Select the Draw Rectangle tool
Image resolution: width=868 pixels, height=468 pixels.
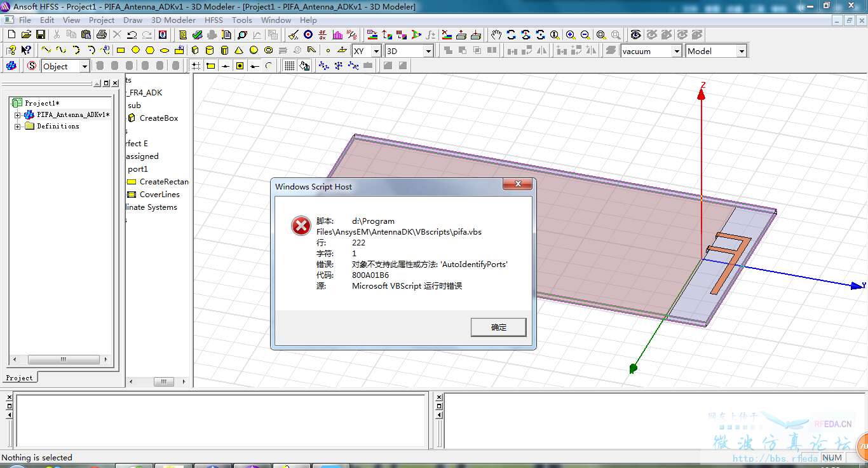pyautogui.click(x=121, y=50)
